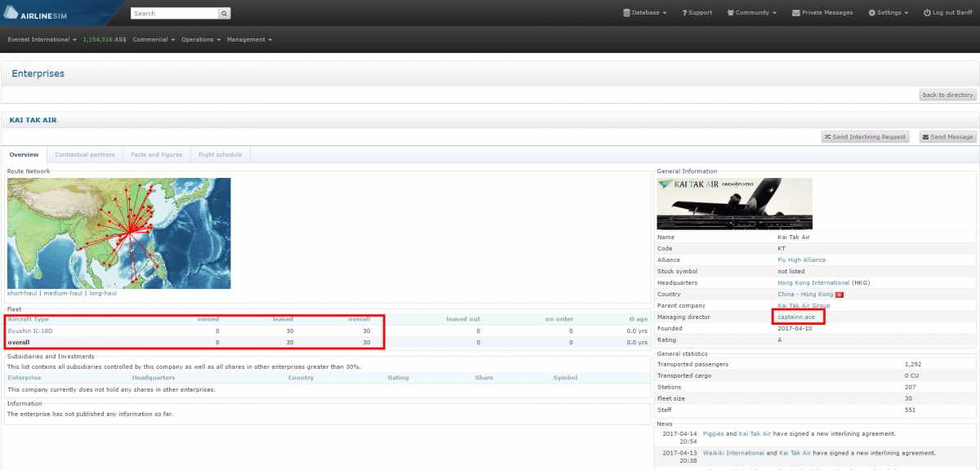Screen dimensions: 980x470
Task: Open the Operations menu
Action: [x=201, y=39]
